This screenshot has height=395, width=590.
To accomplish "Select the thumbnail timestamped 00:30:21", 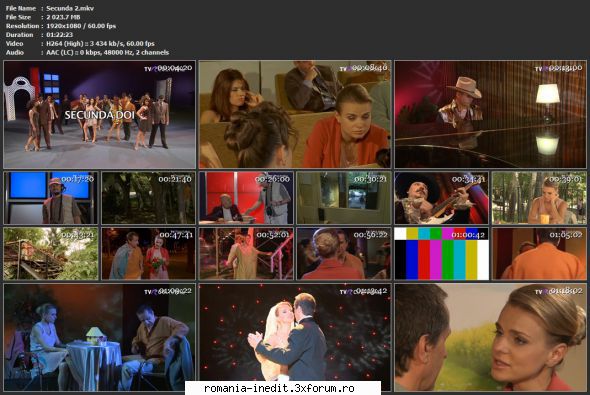I will [344, 198].
